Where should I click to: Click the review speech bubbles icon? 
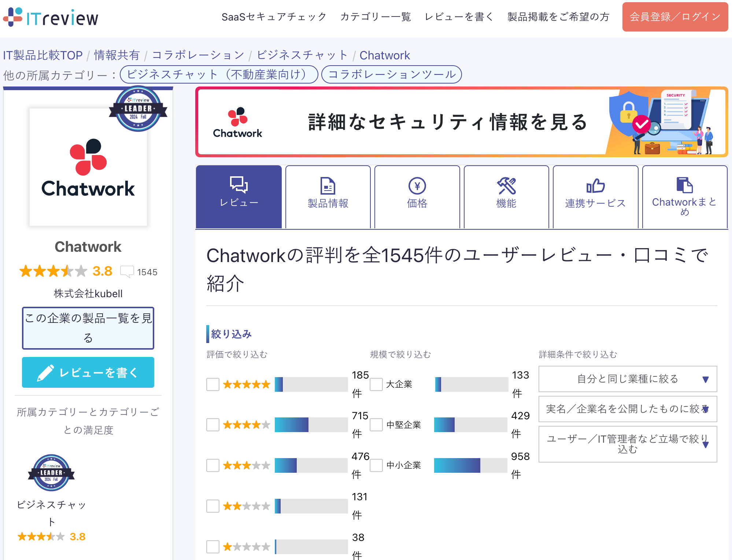[239, 184]
